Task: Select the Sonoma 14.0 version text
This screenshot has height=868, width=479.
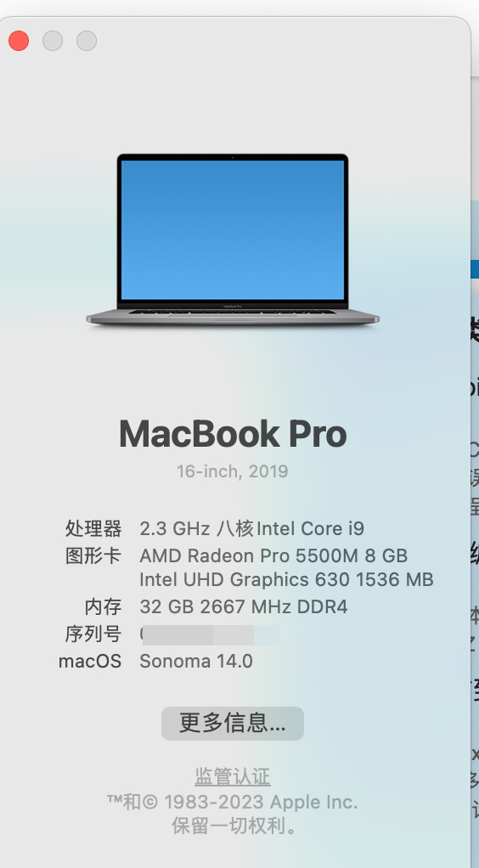Action: (x=196, y=661)
